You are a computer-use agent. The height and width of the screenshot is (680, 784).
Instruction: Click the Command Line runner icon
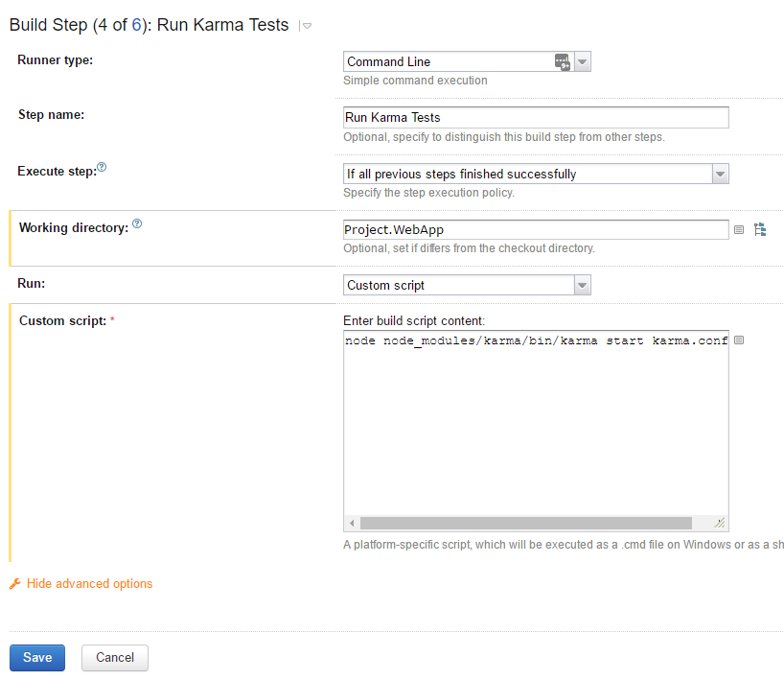pyautogui.click(x=563, y=61)
